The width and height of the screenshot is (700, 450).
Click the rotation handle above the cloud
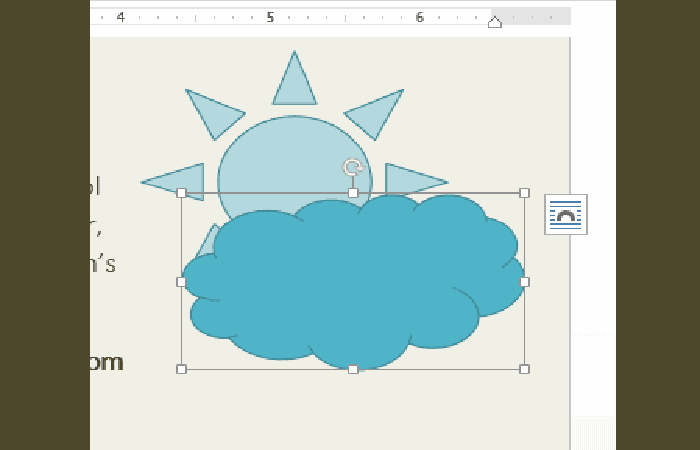pyautogui.click(x=352, y=167)
